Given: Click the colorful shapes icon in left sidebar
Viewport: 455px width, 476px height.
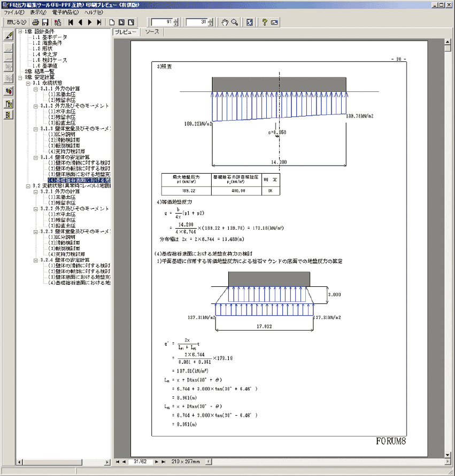Looking at the screenshot, I should 9,90.
